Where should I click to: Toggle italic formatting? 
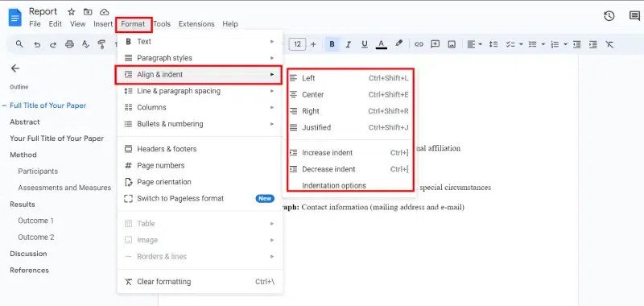[x=349, y=44]
